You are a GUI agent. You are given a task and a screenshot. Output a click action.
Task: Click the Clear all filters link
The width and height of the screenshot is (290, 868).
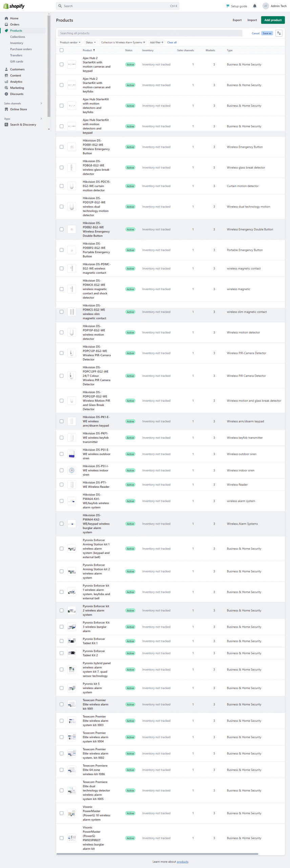[172, 42]
